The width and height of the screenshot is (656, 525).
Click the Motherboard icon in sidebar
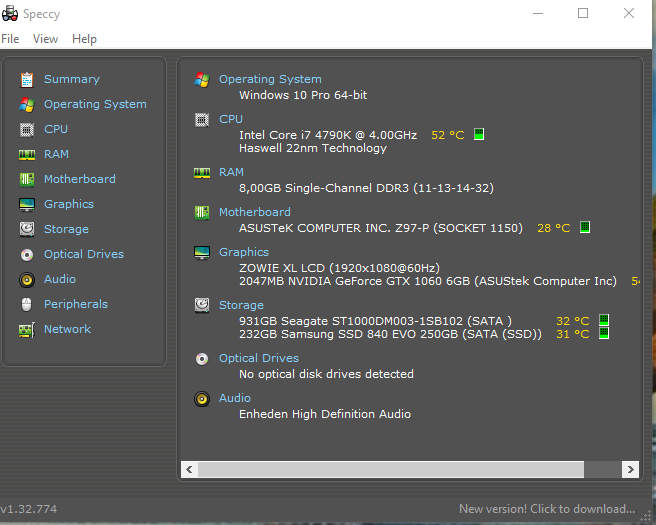[x=27, y=179]
